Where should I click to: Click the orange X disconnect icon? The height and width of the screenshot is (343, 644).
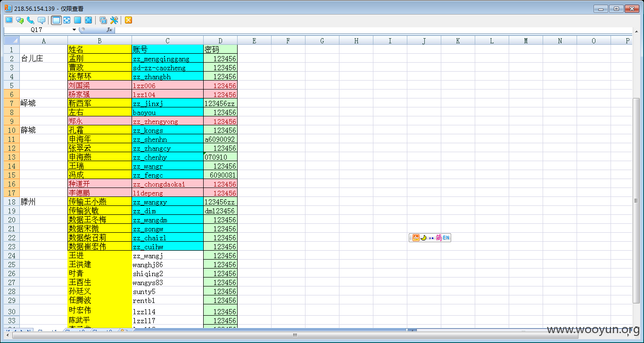pyautogui.click(x=128, y=20)
